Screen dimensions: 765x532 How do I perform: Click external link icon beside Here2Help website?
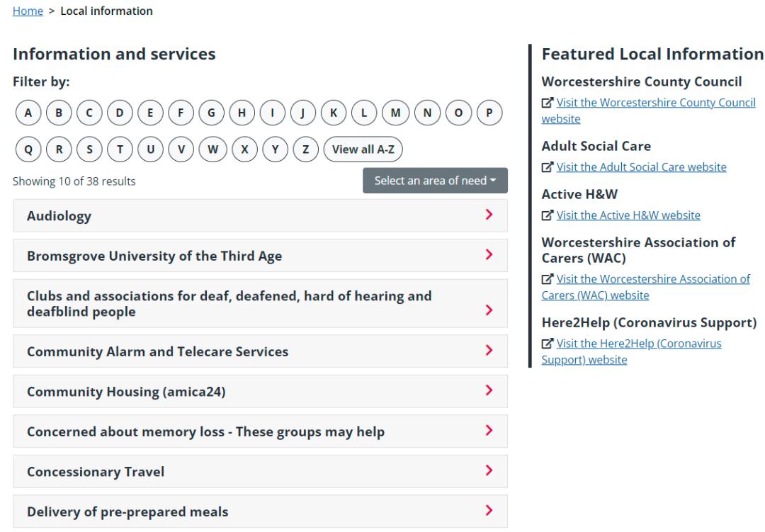548,344
